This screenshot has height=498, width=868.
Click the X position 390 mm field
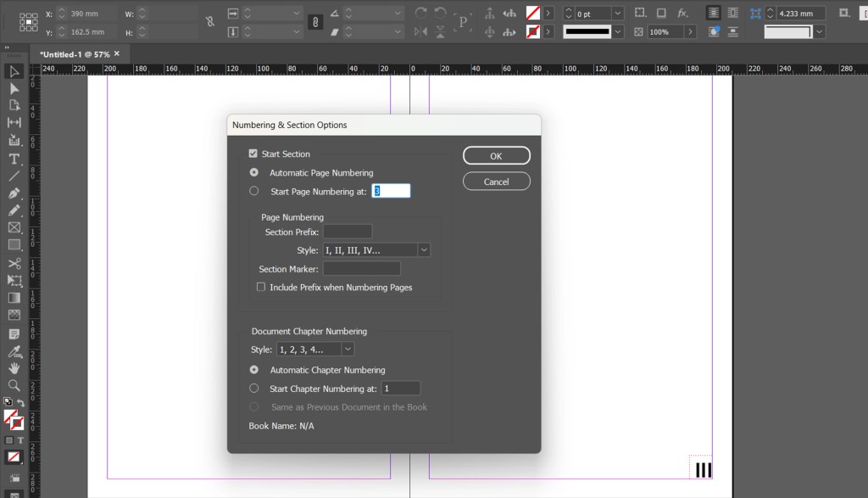92,14
